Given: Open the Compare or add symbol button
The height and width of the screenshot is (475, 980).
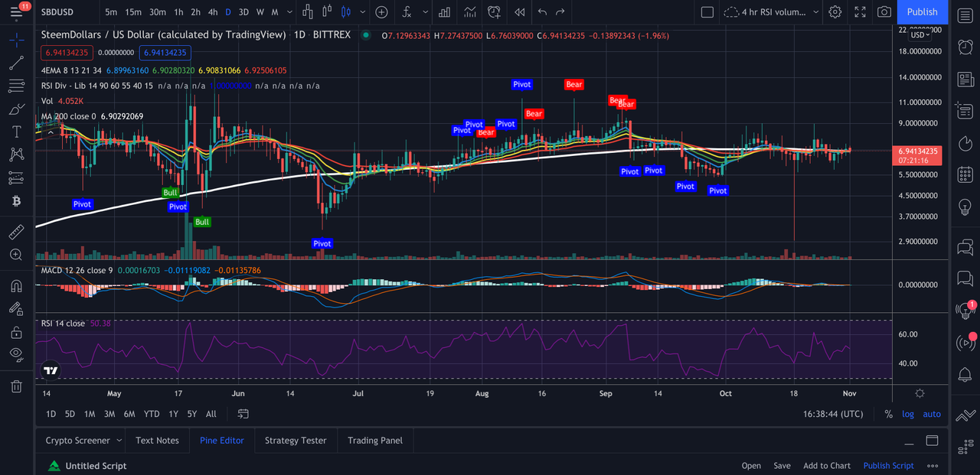Looking at the screenshot, I should tap(381, 12).
